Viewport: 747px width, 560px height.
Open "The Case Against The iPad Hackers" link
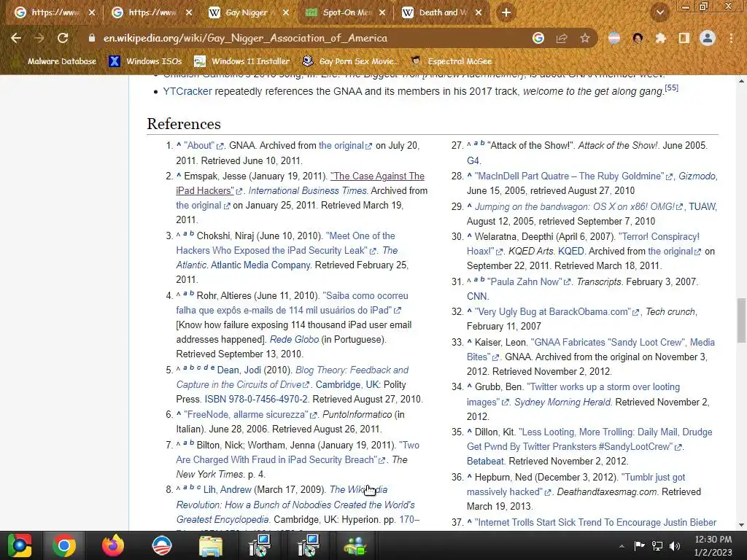(x=300, y=183)
